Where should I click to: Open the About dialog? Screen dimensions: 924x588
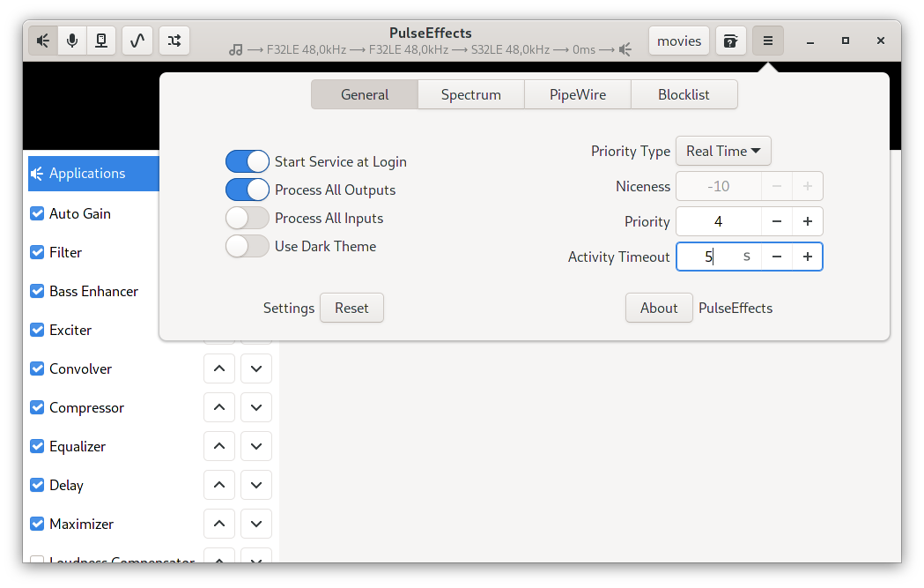coord(659,308)
